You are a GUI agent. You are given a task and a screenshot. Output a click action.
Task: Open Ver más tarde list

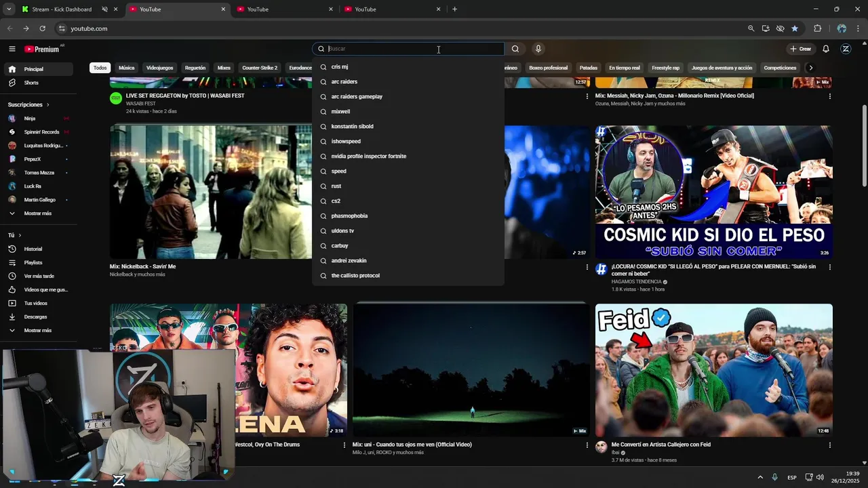(x=37, y=276)
